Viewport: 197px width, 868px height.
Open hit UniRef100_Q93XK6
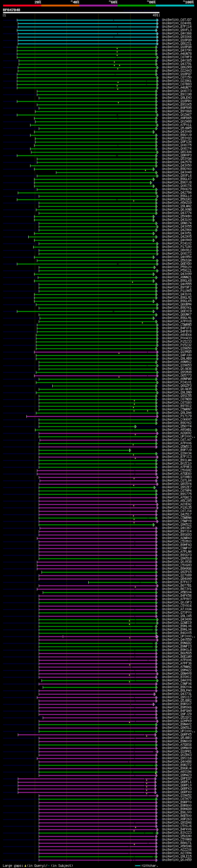(x=176, y=37)
